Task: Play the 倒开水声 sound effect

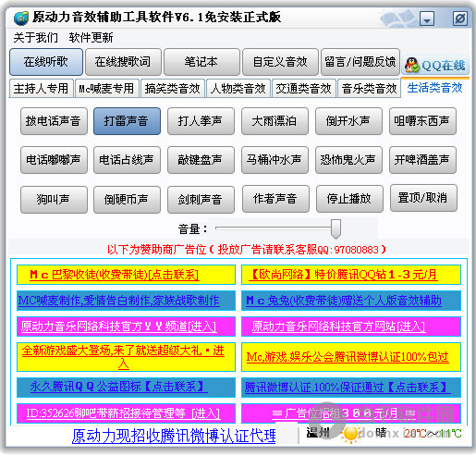Action: pos(348,121)
